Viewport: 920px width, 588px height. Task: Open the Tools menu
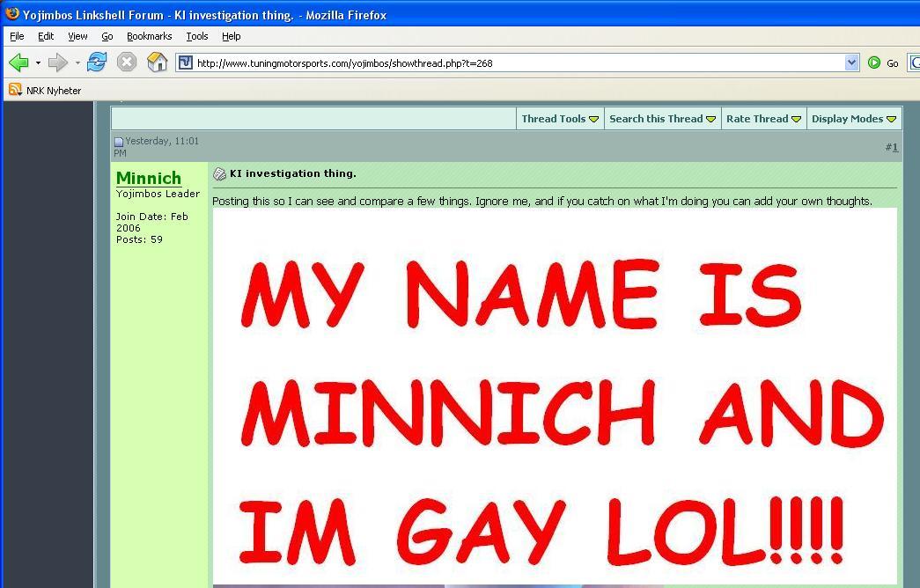click(197, 36)
